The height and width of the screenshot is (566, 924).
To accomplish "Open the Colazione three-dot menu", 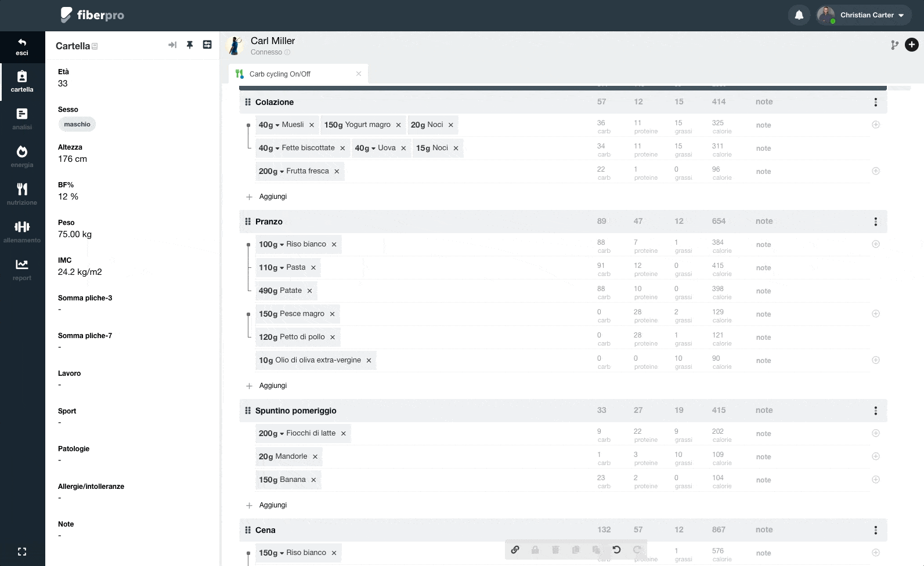I will (x=876, y=102).
